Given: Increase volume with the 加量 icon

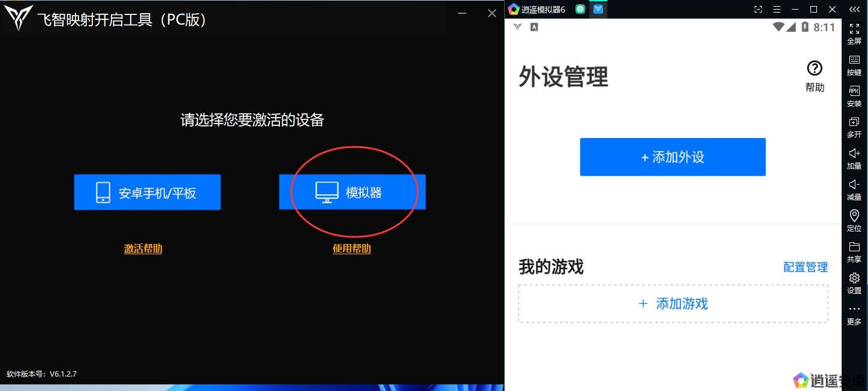Looking at the screenshot, I should [854, 154].
